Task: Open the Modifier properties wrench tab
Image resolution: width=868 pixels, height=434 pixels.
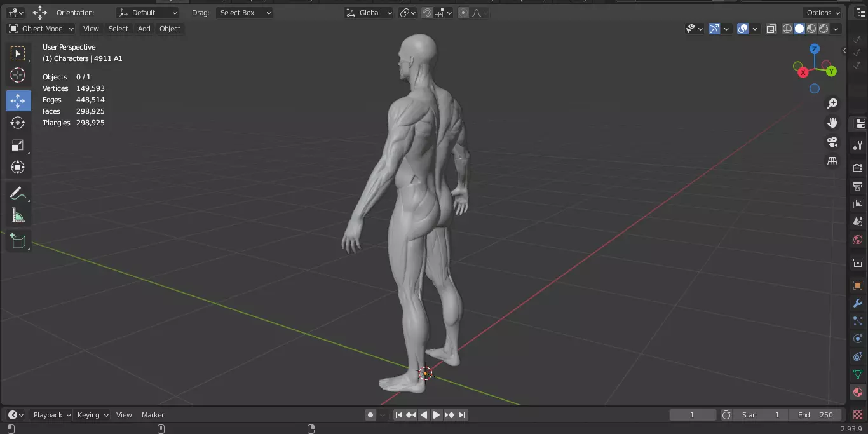Action: click(x=858, y=303)
